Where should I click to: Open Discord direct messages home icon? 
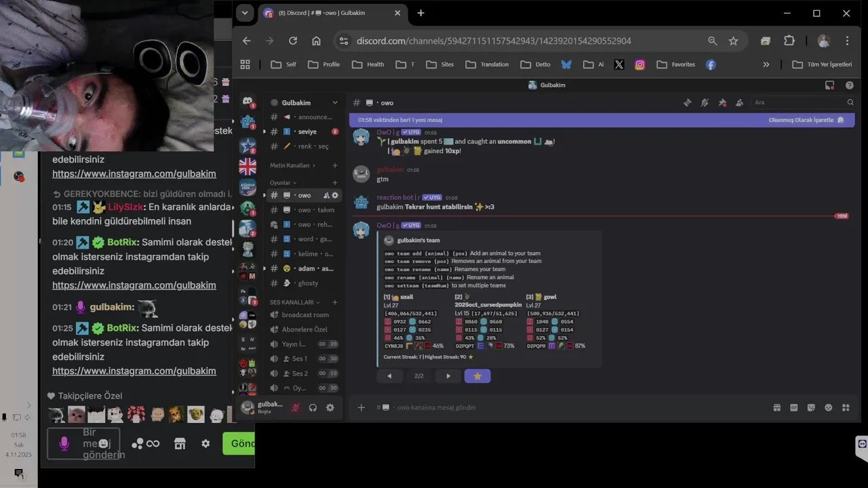248,101
